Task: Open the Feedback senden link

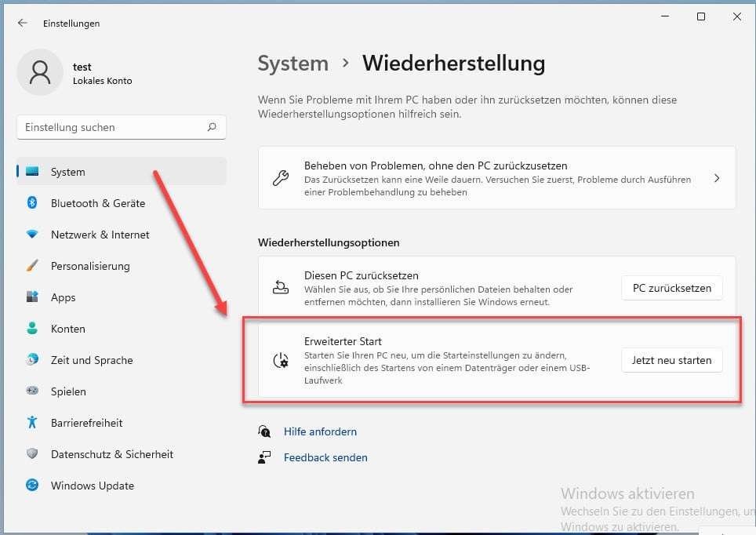Action: click(325, 457)
